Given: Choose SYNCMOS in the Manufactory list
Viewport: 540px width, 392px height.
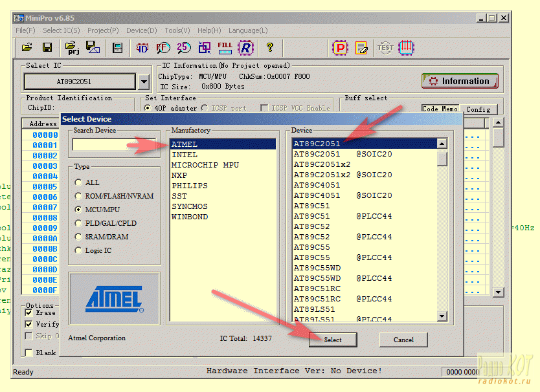Looking at the screenshot, I should [x=223, y=206].
